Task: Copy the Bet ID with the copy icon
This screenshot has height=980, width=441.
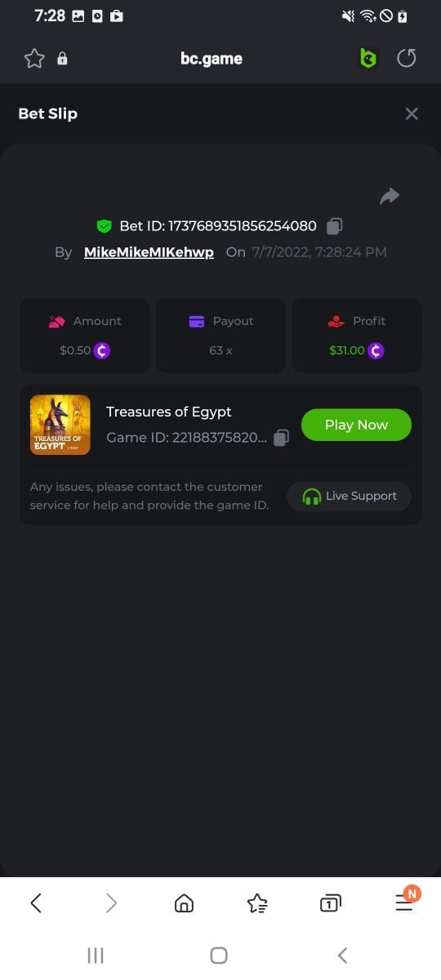Action: point(334,226)
